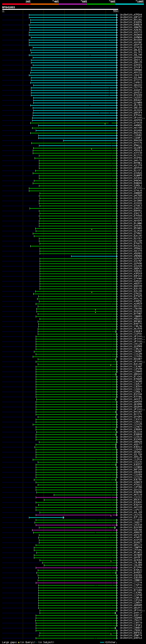Click the BP041093 query name
This screenshot has width=146, height=644.
[8, 8]
